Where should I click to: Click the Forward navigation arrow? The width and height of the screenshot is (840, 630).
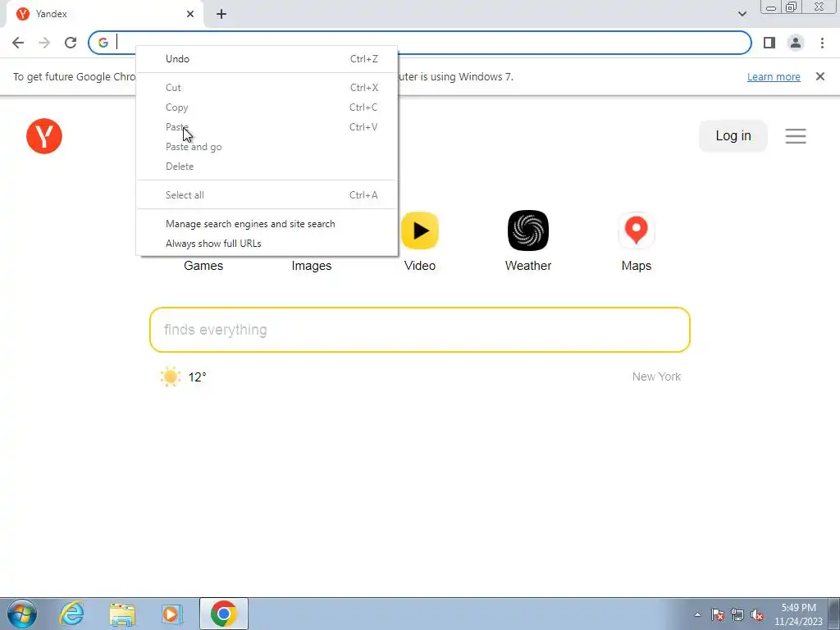point(44,43)
